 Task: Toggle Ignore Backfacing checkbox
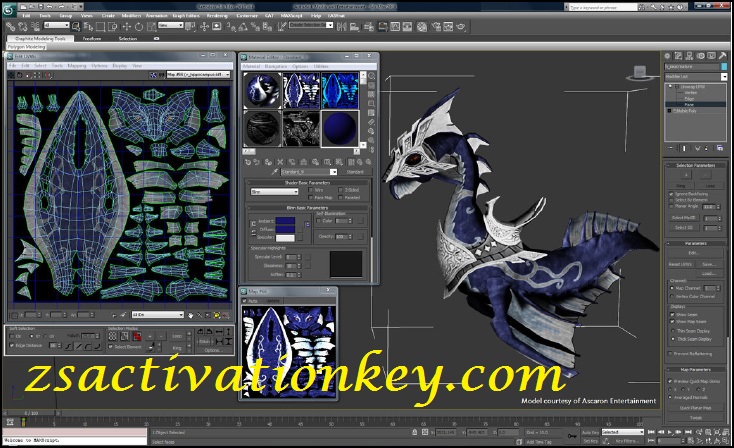tap(671, 194)
